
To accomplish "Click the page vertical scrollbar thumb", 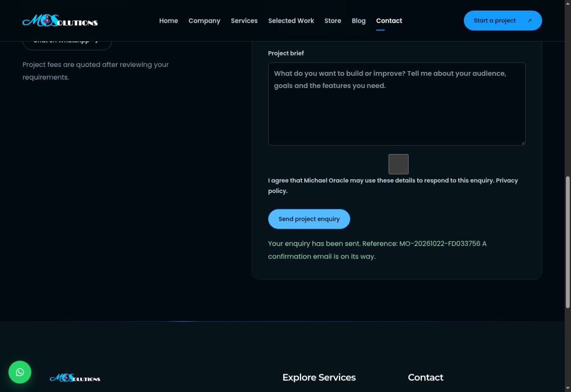I will pos(568,242).
